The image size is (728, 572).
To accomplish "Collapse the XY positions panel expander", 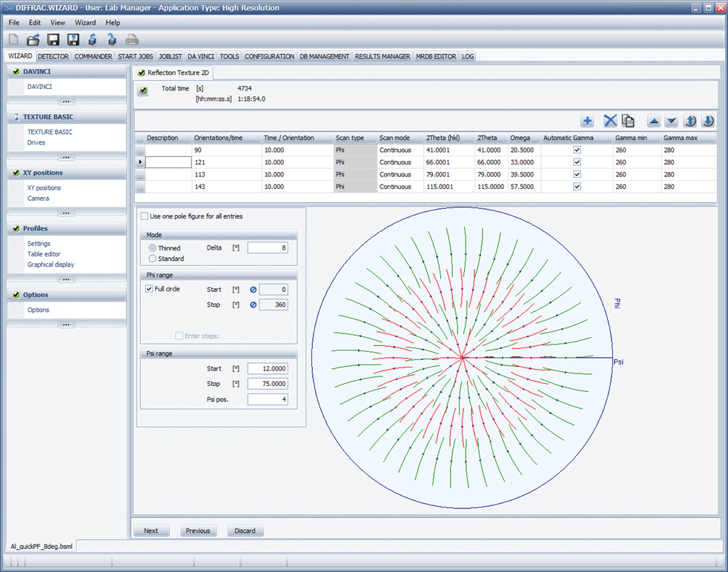I will 66,213.
